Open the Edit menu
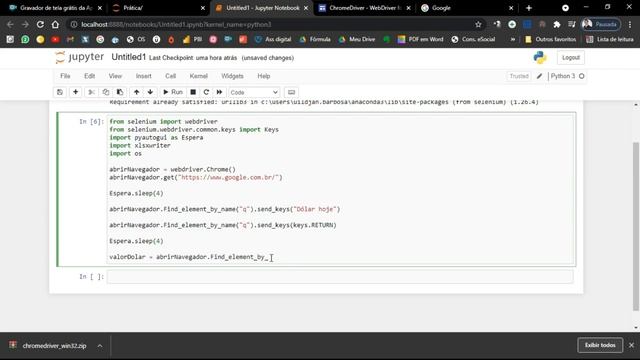The image size is (640, 360). tap(89, 76)
